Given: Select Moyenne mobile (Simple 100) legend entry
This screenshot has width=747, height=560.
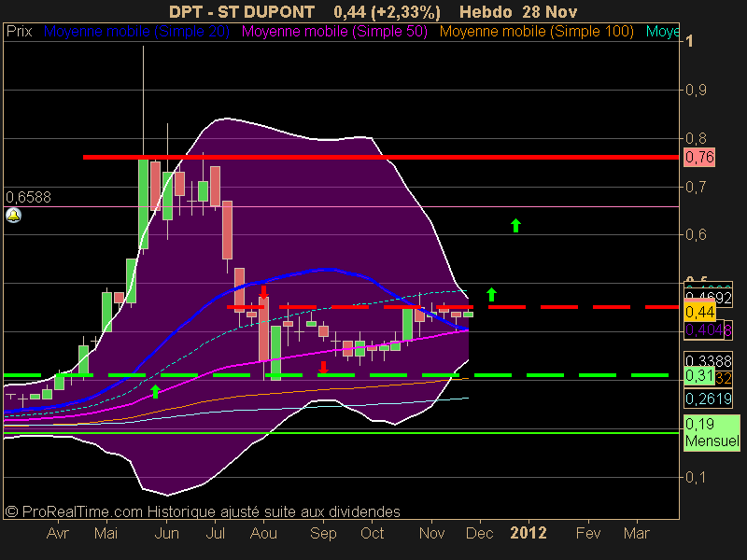Looking at the screenshot, I should pyautogui.click(x=536, y=32).
